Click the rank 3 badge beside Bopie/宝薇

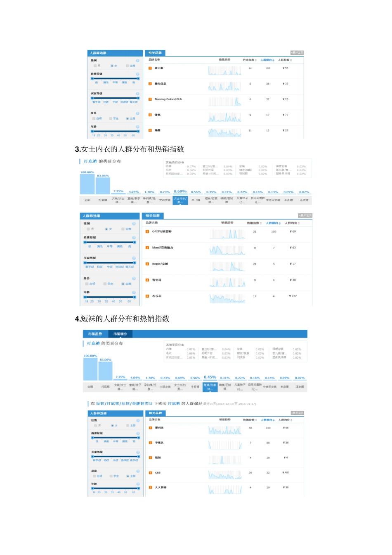[x=147, y=264]
